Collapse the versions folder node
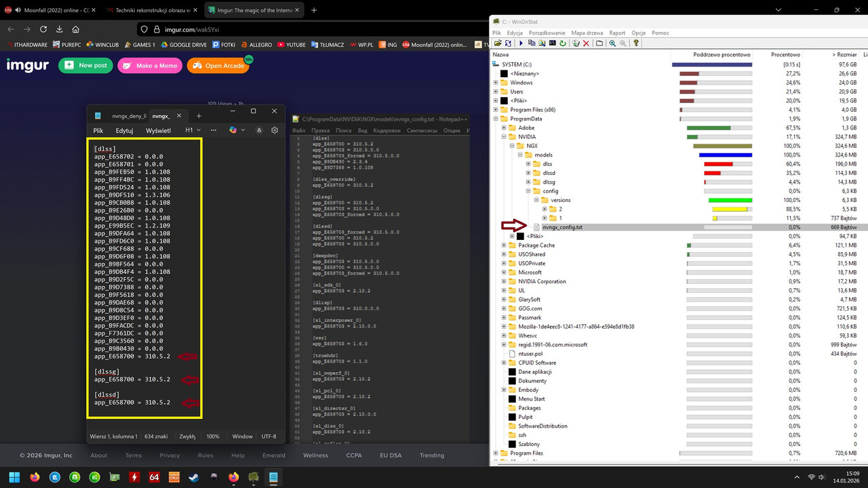The image size is (868, 488). (536, 200)
